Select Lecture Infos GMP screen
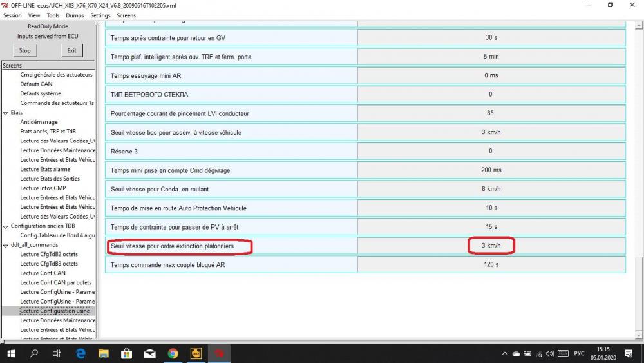 tap(43, 188)
